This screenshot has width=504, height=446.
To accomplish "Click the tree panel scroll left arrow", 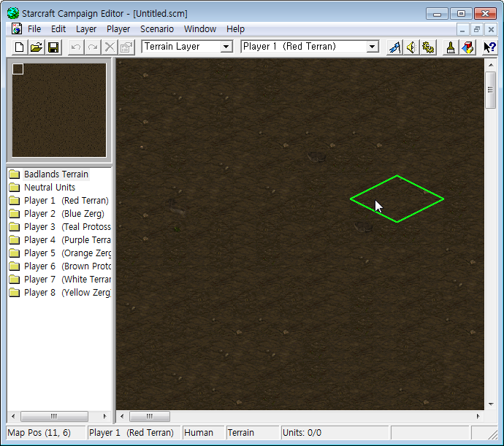I will click(x=13, y=417).
